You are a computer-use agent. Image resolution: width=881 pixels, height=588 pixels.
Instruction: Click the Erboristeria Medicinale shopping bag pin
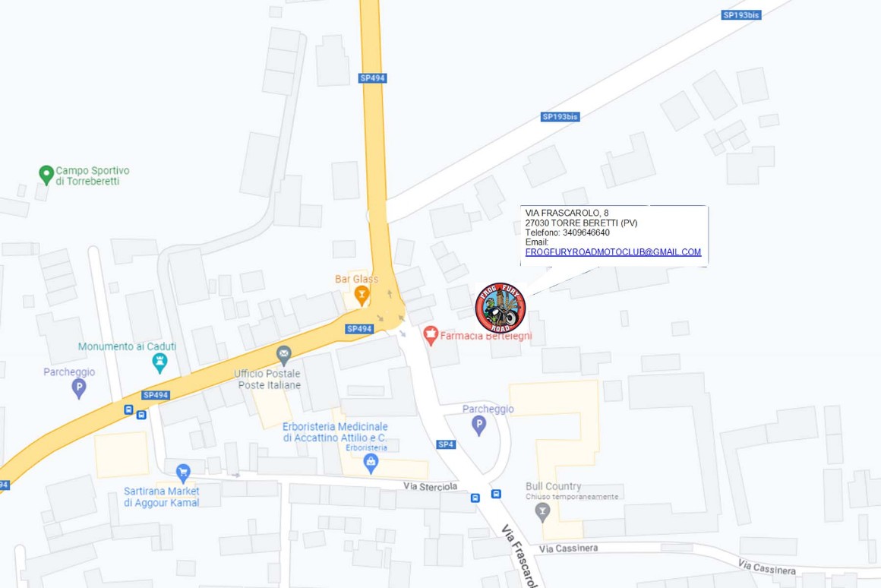[x=371, y=463]
